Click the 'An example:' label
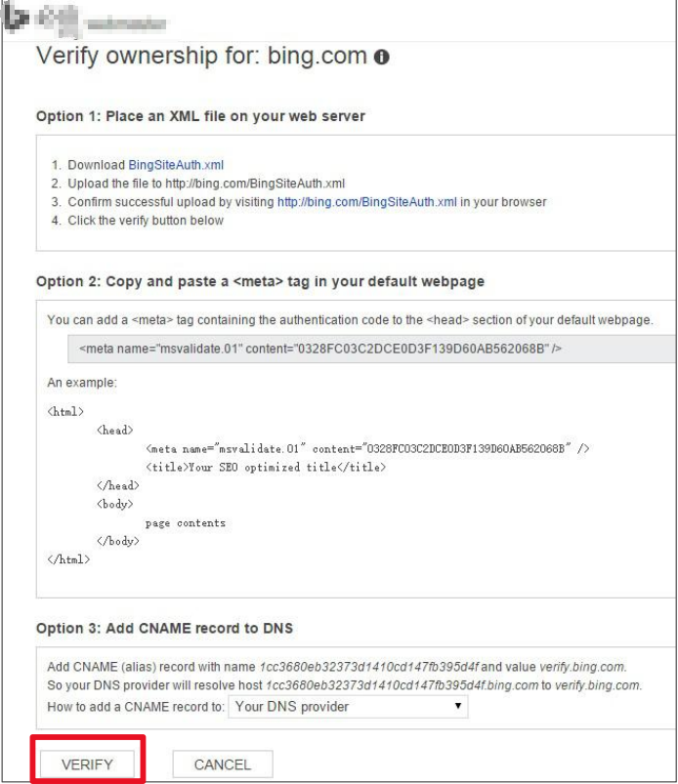 [82, 384]
